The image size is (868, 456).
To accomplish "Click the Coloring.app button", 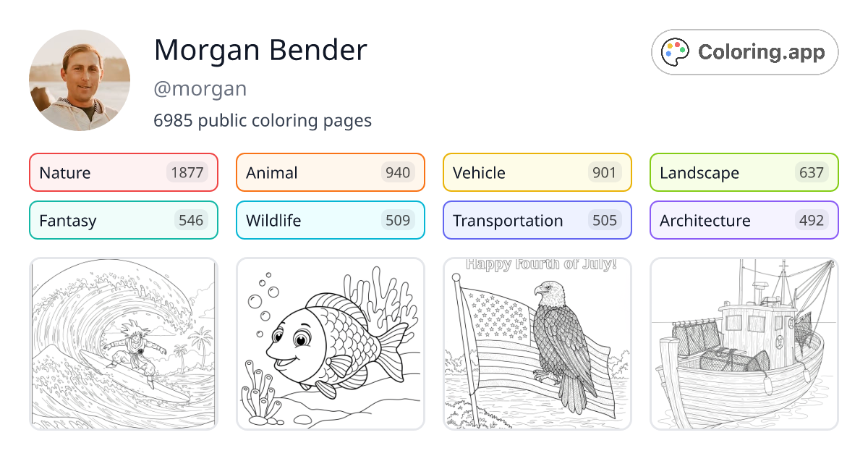I will [744, 51].
